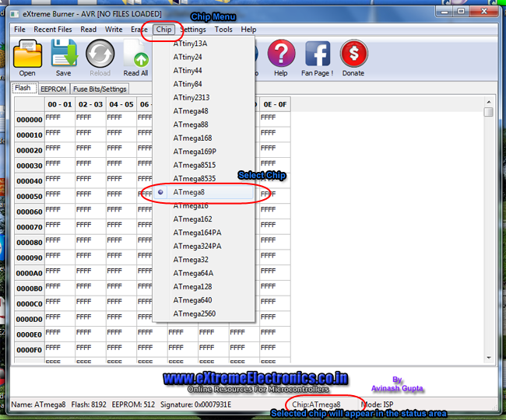Click the 000000 row address header

[30, 120]
